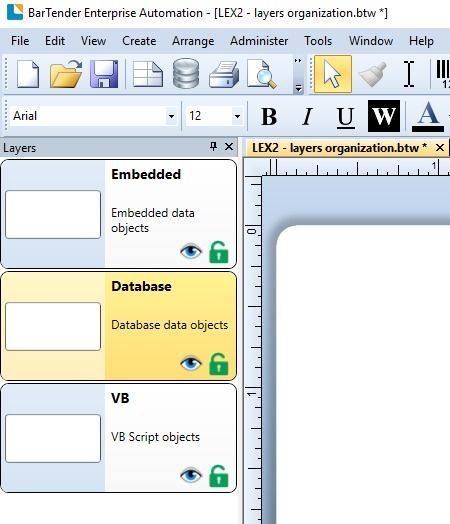Image resolution: width=450 pixels, height=524 pixels.
Task: Select the VB layer thumbnail
Action: [53, 438]
